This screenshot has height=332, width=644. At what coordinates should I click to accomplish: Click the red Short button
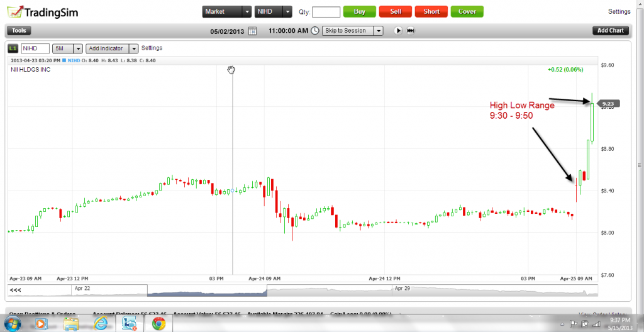pyautogui.click(x=431, y=11)
